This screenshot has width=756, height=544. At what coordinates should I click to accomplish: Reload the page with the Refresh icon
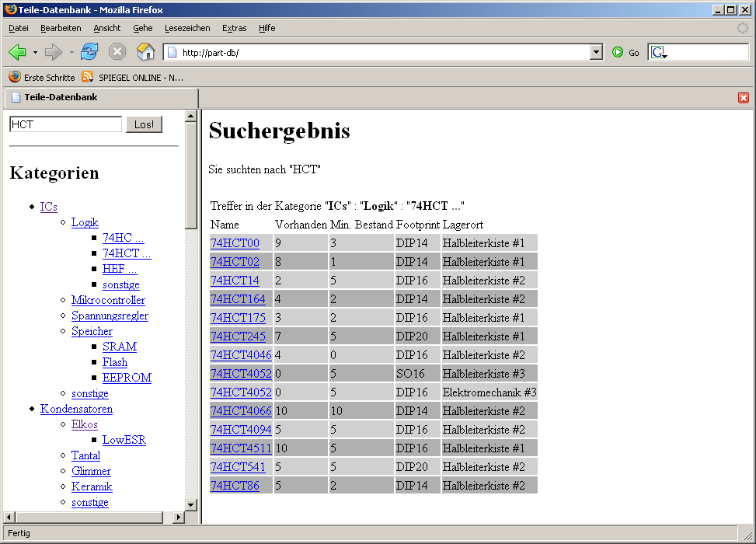tap(89, 51)
